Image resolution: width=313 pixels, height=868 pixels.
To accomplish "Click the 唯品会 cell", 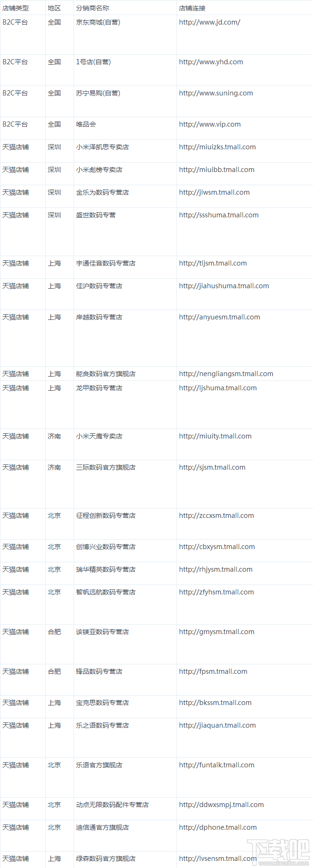I will point(86,124).
